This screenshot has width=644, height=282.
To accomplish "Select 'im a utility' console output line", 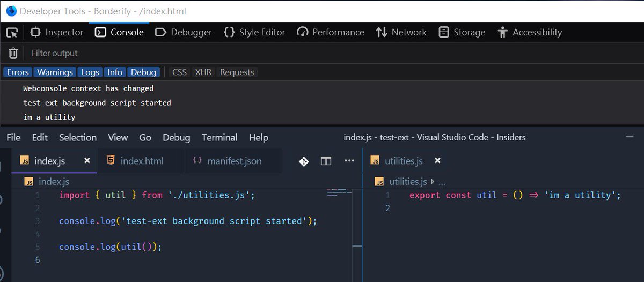I will pyautogui.click(x=49, y=117).
